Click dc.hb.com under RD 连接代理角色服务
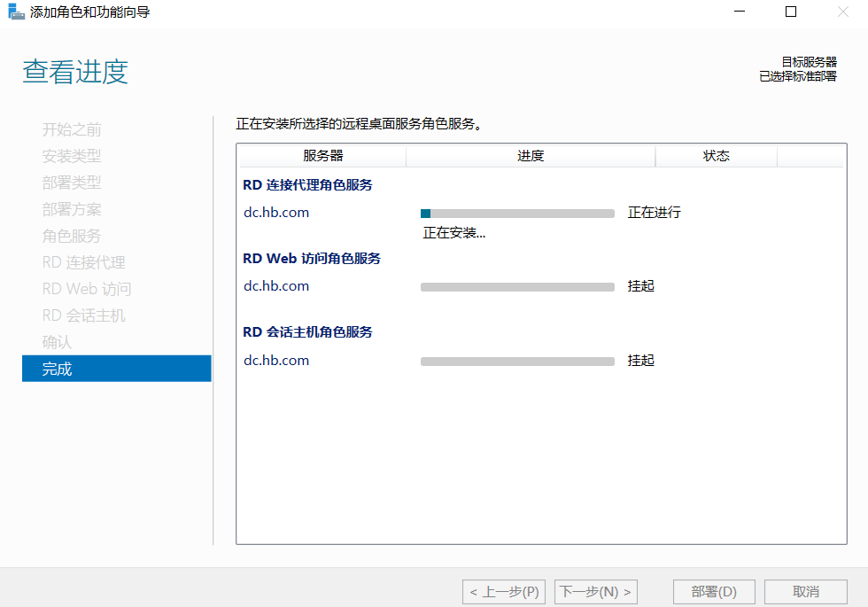 click(x=276, y=213)
